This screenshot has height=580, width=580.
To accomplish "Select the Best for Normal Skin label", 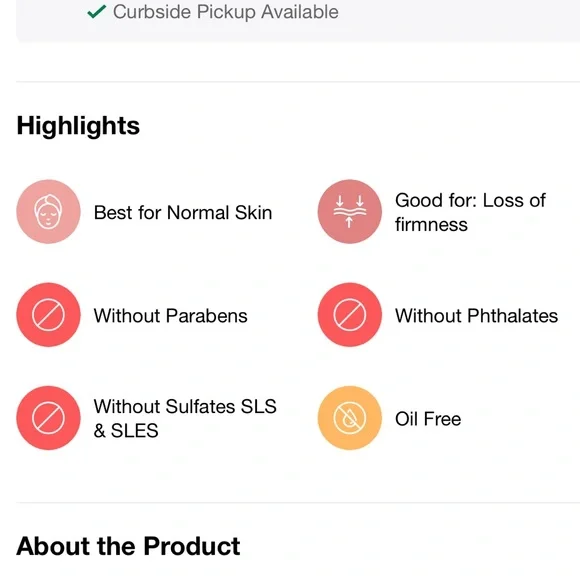I will point(183,212).
